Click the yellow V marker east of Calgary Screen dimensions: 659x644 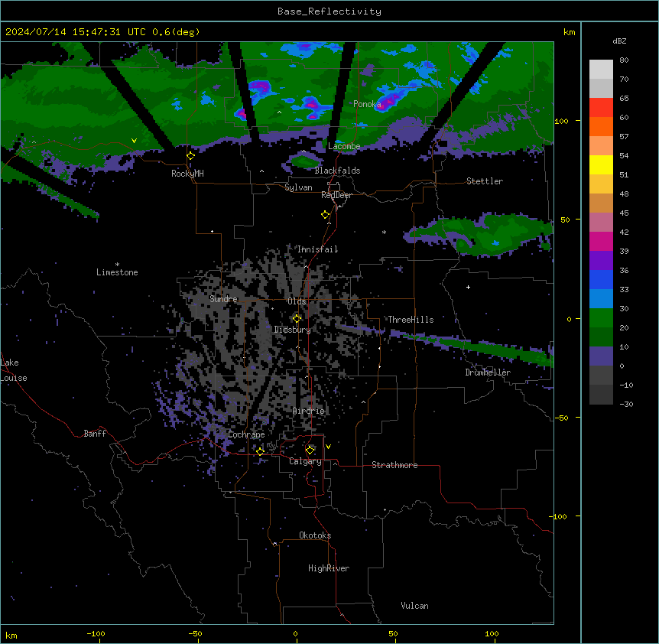(x=328, y=447)
